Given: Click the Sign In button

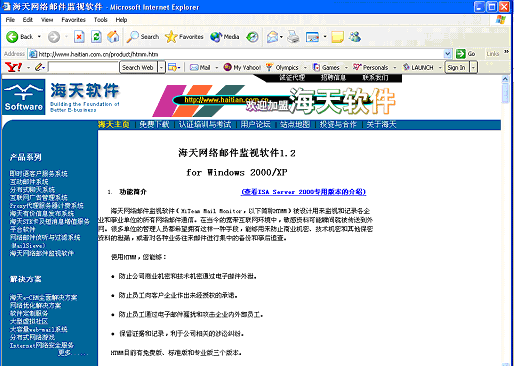Looking at the screenshot, I should pyautogui.click(x=456, y=67).
